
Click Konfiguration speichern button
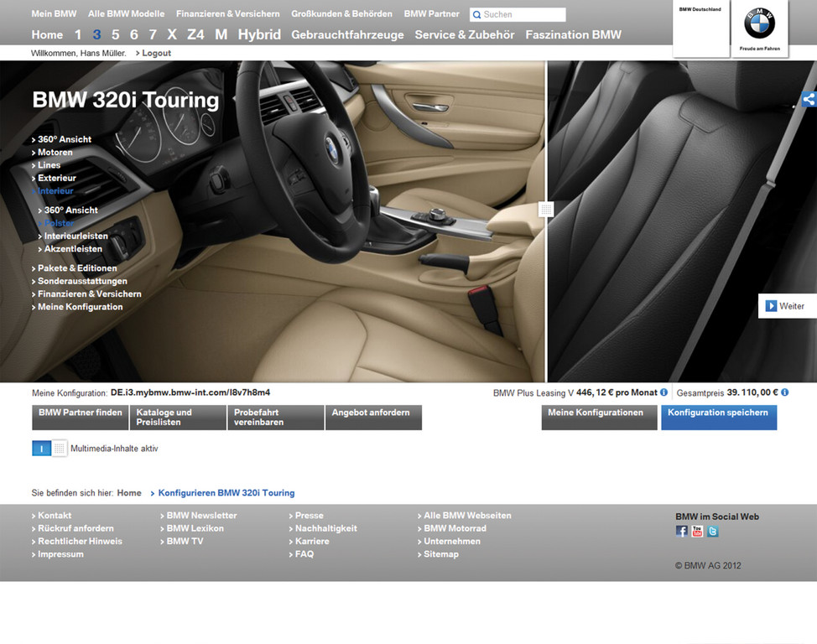719,418
